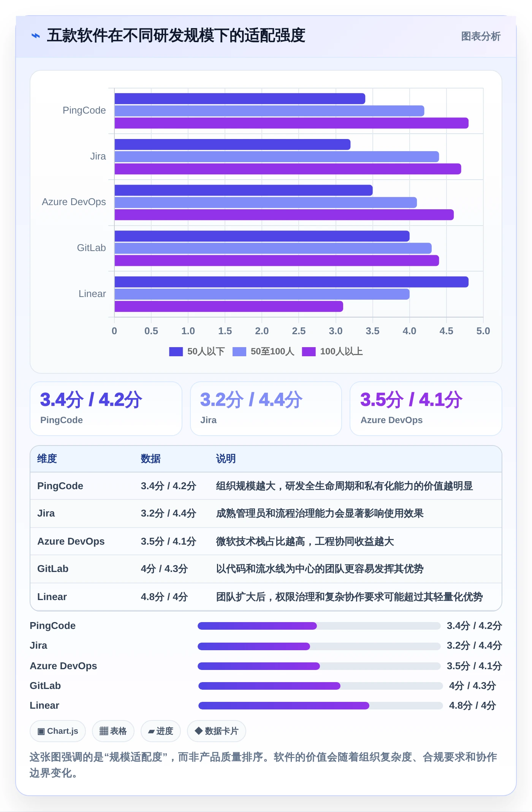Click the PingCode progress bar
This screenshot has height=812, width=532.
[x=319, y=626]
